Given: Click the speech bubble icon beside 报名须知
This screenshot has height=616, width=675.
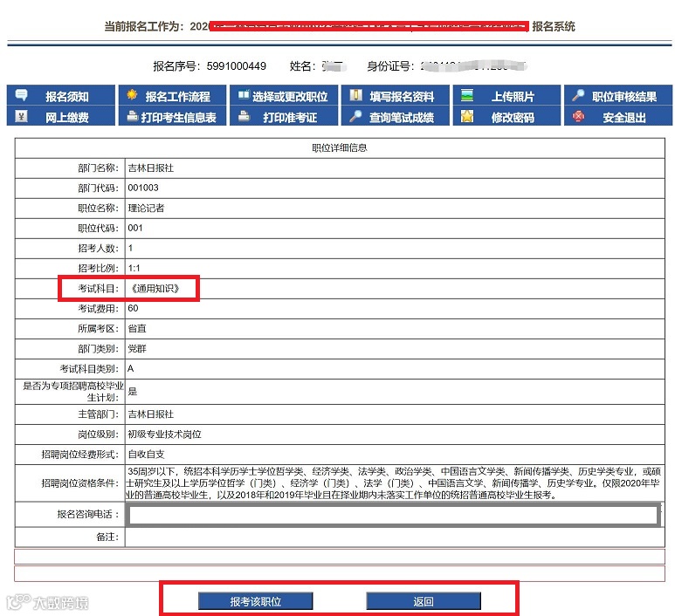Looking at the screenshot, I should pyautogui.click(x=21, y=94).
